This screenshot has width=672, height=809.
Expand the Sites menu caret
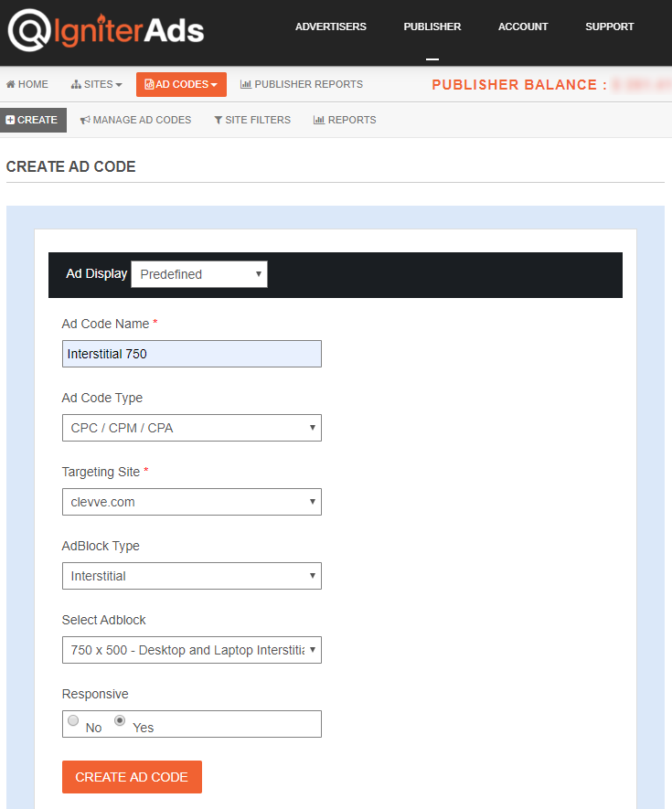point(119,85)
